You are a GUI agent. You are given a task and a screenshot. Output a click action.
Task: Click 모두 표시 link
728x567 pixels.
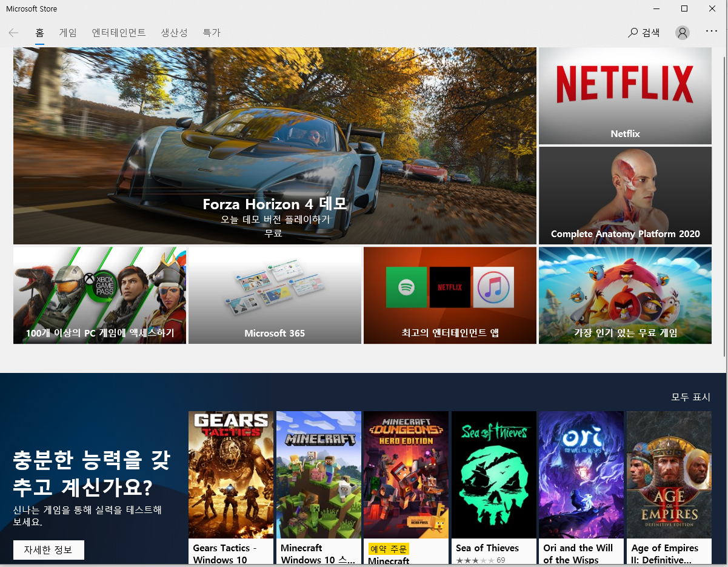(x=690, y=397)
